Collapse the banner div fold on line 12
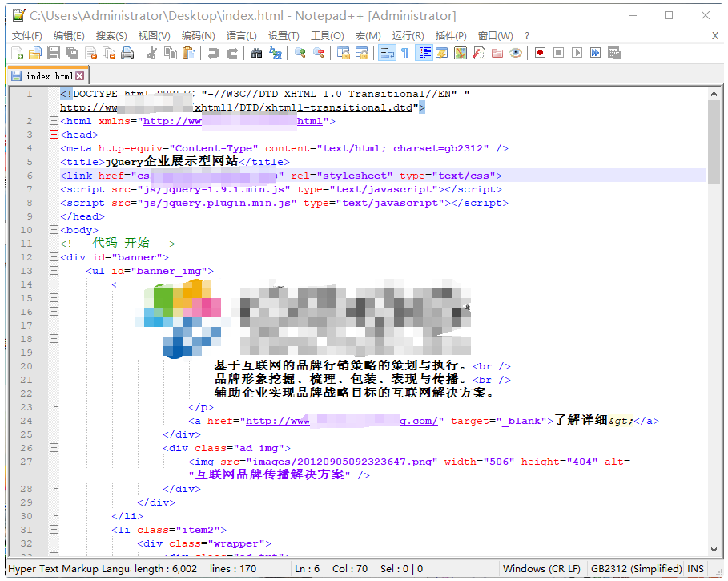 54,256
